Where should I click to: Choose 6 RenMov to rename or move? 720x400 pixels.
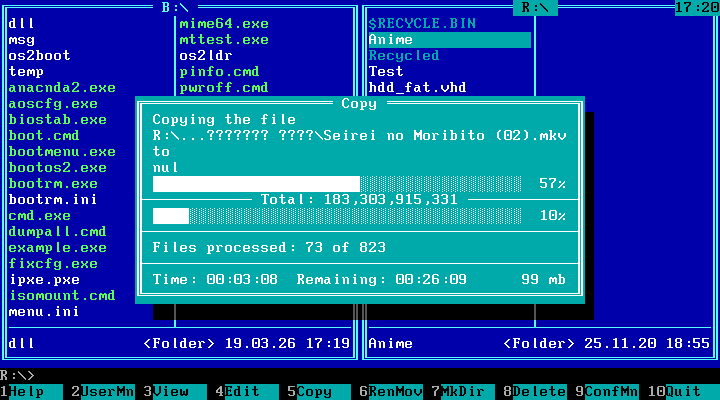pos(394,392)
